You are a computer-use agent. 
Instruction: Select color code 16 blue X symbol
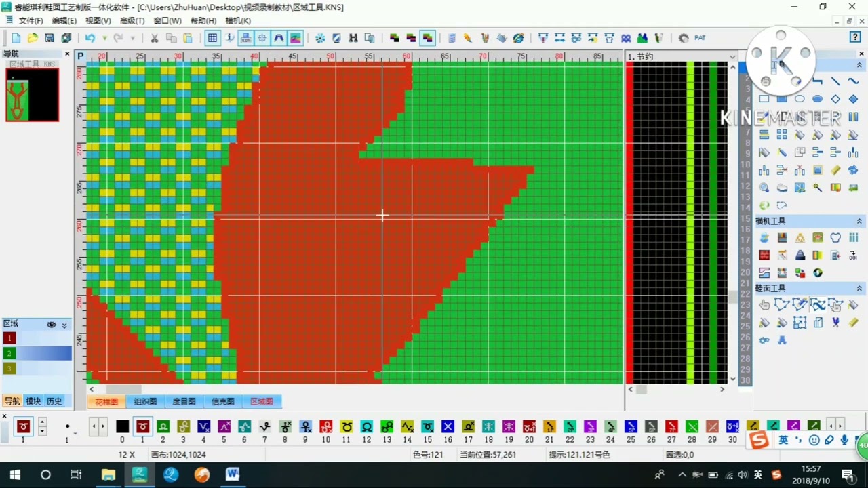448,426
